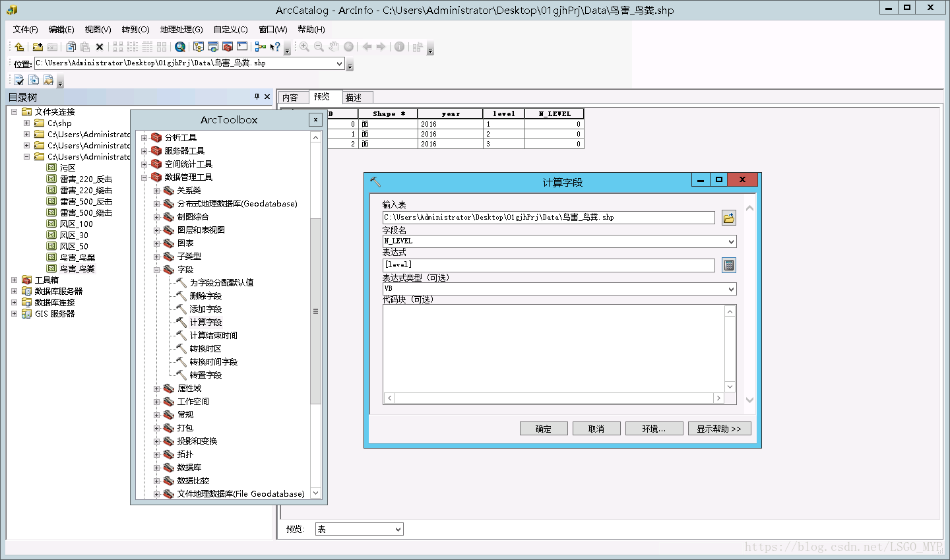Open ModelBuilder window icon
The image size is (950, 560).
tap(261, 47)
